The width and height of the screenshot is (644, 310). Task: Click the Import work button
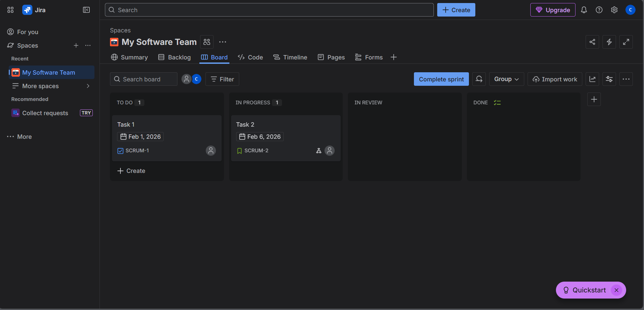point(555,79)
